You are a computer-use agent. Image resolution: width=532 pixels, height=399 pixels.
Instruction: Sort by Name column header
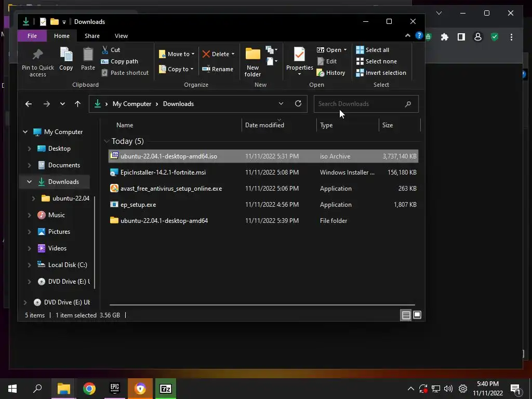[x=125, y=125]
